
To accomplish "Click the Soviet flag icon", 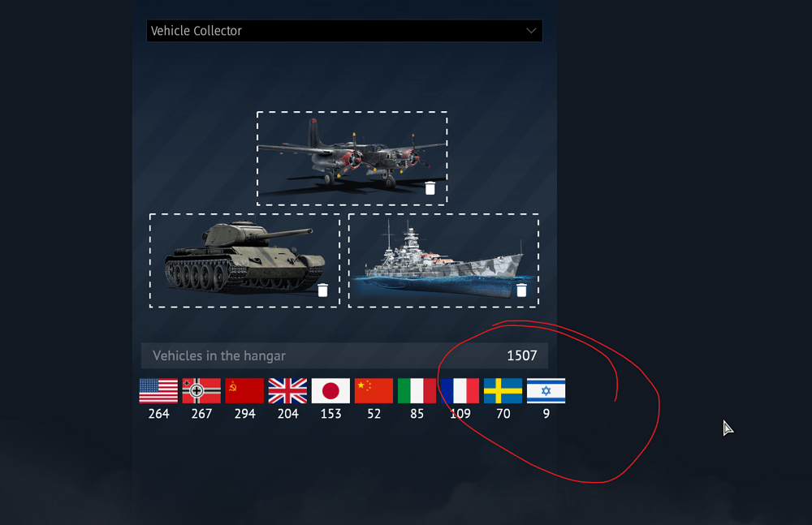I will (x=244, y=391).
